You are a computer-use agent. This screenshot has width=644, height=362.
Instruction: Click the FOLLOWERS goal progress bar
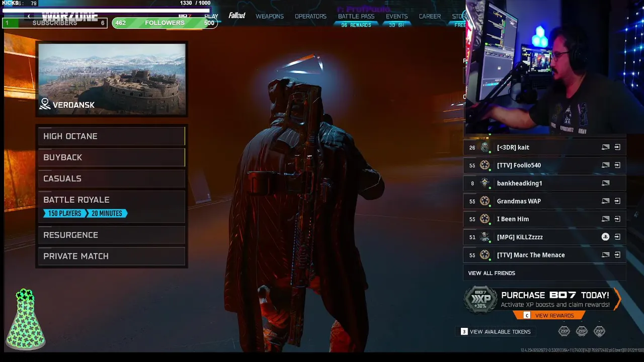point(165,23)
